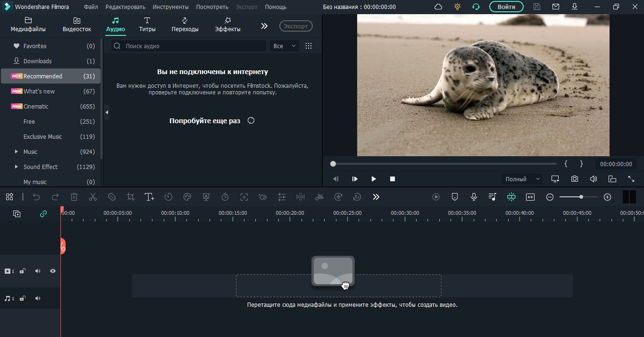This screenshot has width=644, height=337.
Task: Mute audio track 1 speaker
Action: coord(38,298)
